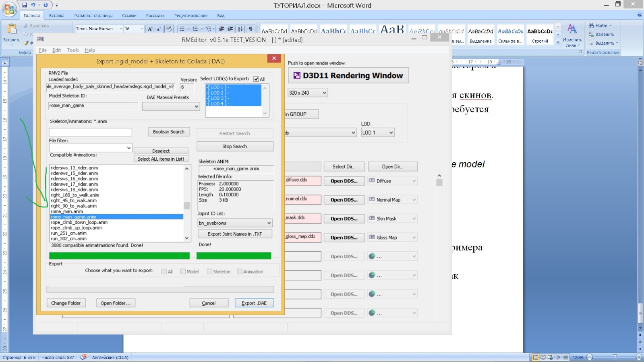Click the bulleted list icon
644x362 pixels.
tap(182, 29)
